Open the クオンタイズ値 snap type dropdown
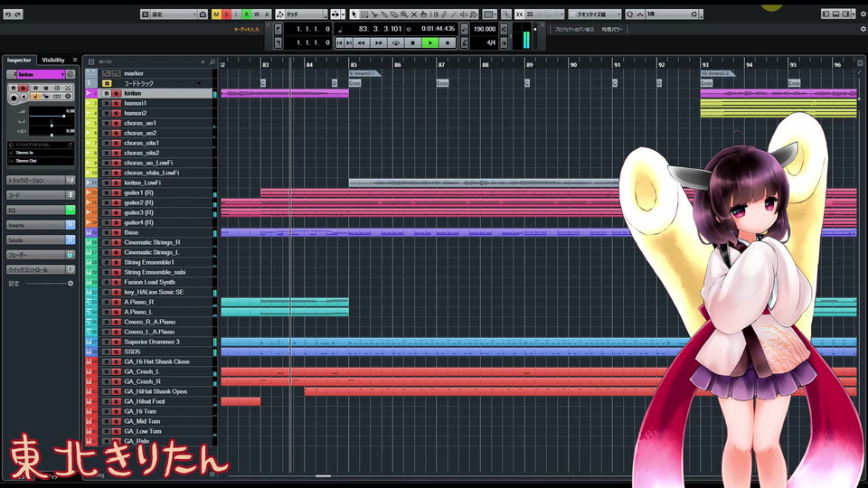Image resolution: width=868 pixels, height=488 pixels. coord(595,14)
